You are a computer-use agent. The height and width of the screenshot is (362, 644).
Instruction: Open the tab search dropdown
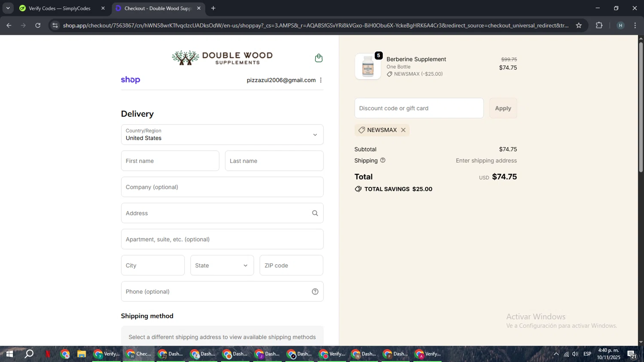click(8, 8)
